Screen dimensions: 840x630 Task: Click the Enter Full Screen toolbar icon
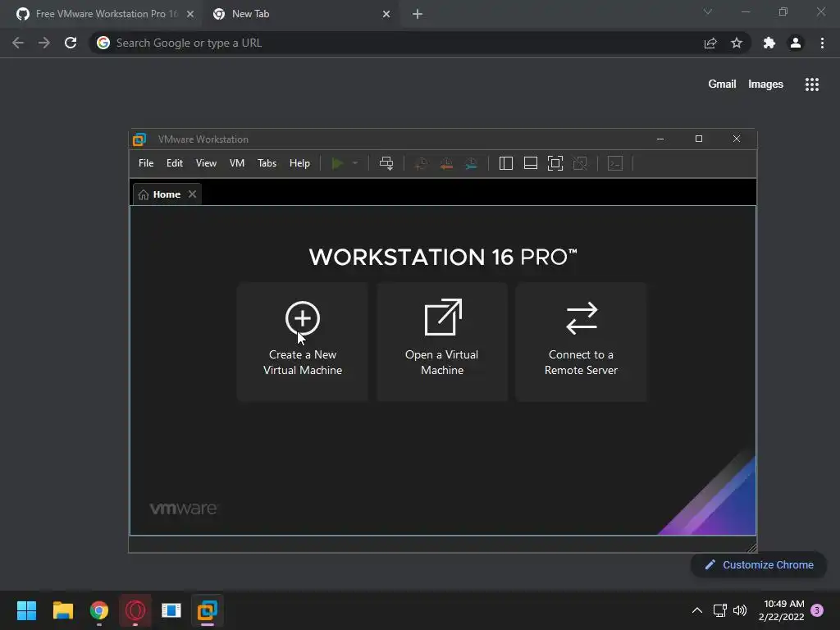pos(555,163)
